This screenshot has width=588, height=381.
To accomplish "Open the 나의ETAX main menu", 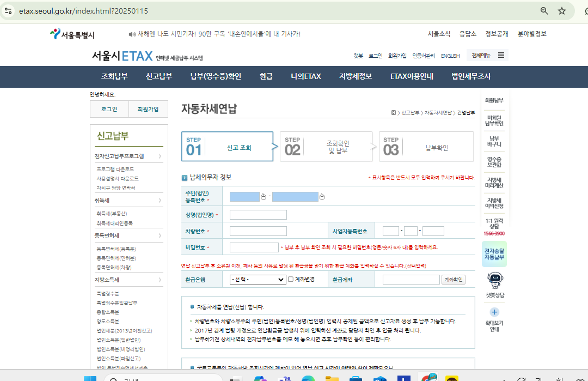I will [306, 76].
